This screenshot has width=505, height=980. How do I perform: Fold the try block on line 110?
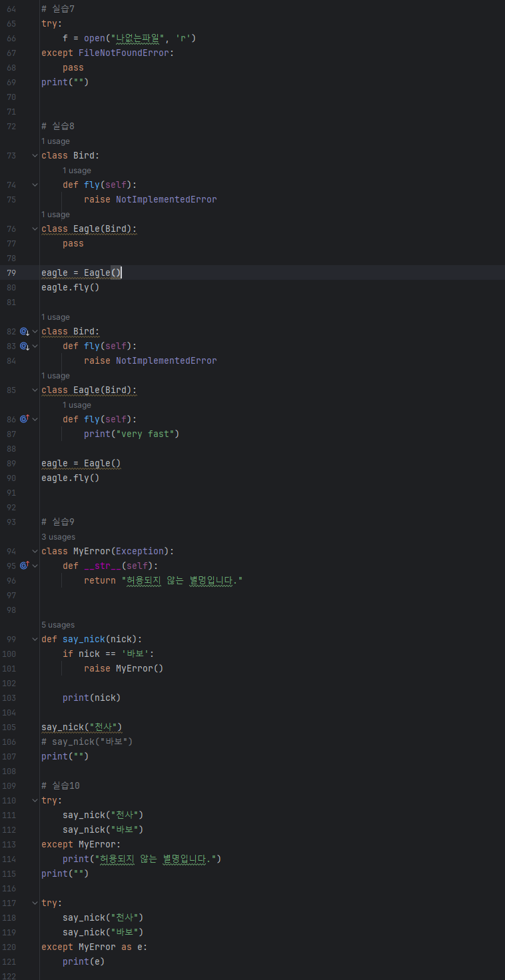point(35,800)
